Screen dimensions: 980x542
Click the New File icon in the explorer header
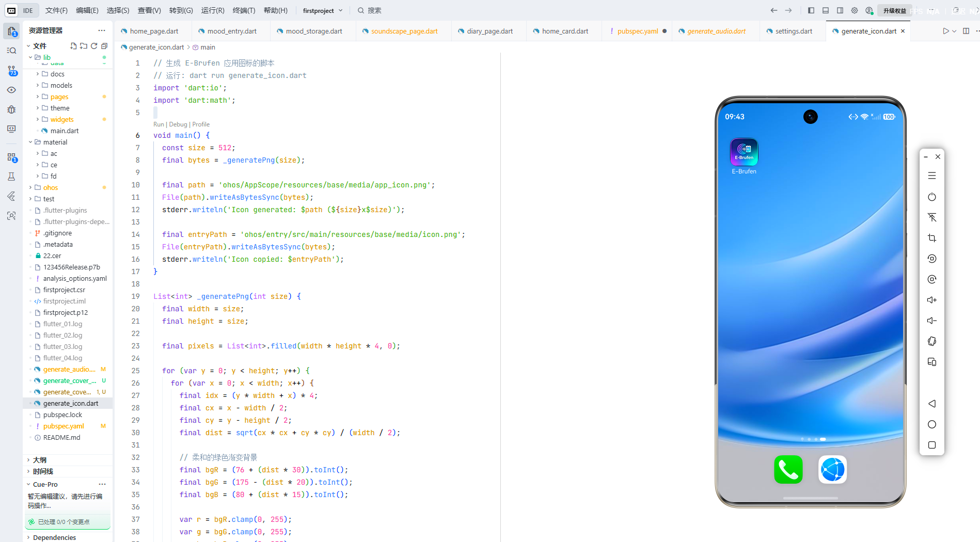pyautogui.click(x=73, y=46)
